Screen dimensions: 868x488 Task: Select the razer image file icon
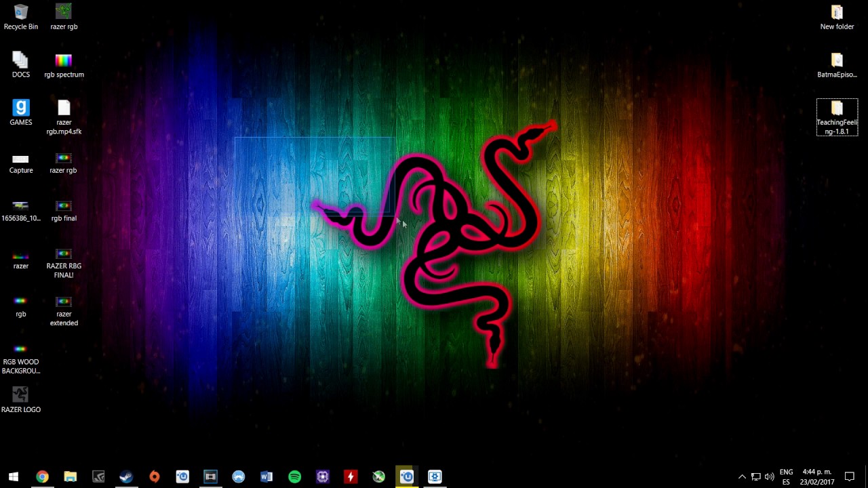pos(21,260)
